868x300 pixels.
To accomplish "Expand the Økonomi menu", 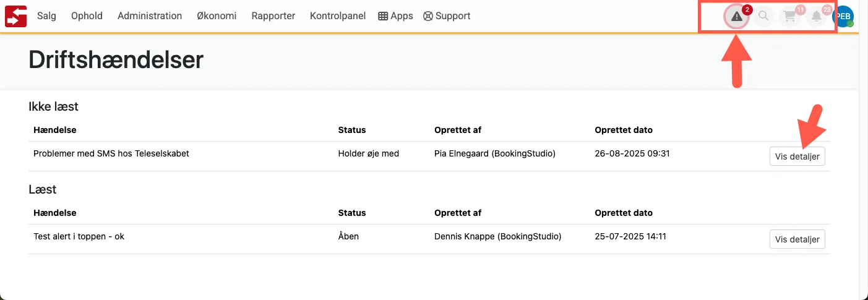I will [217, 16].
